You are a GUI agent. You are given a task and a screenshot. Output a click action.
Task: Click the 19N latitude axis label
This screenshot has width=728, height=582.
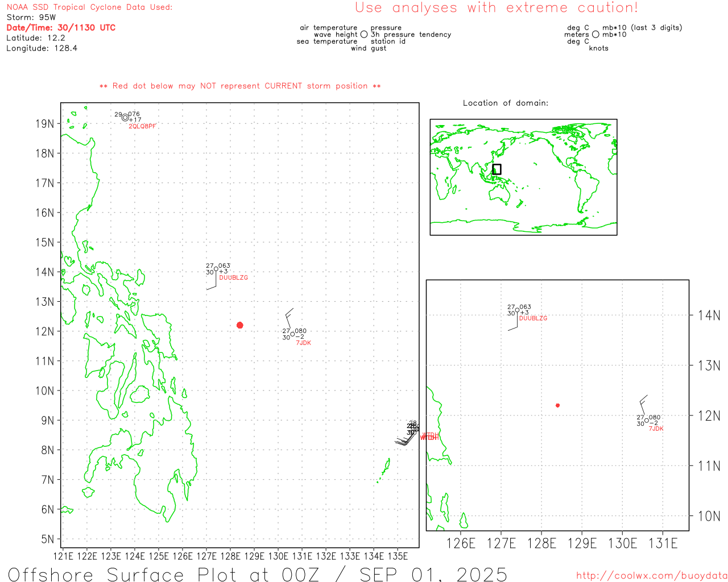45,124
